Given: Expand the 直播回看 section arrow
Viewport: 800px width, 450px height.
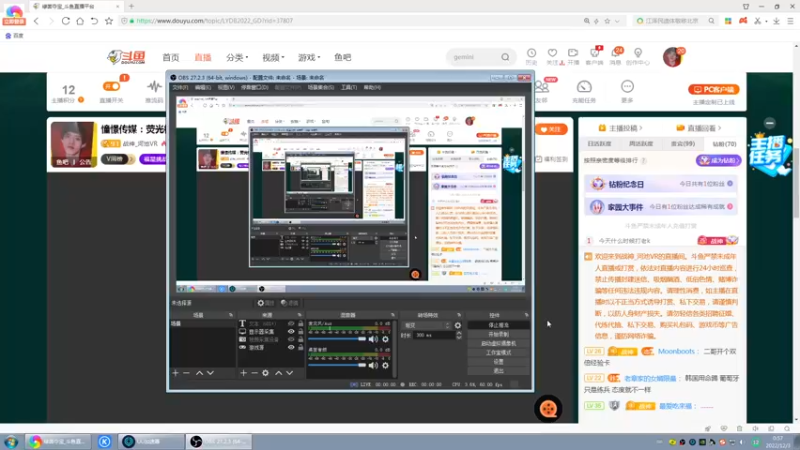Looking at the screenshot, I should [719, 128].
